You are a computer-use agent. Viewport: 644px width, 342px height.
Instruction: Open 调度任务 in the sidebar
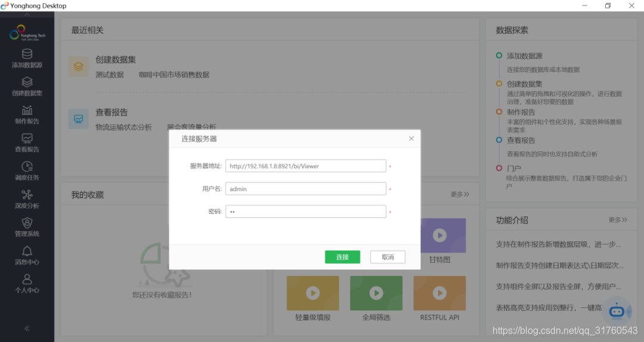tap(27, 171)
